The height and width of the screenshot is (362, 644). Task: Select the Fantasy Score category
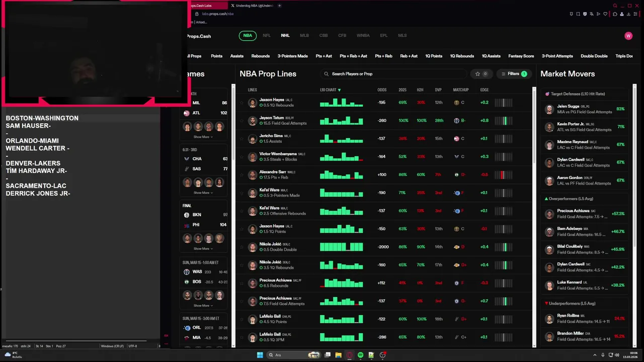click(x=521, y=56)
